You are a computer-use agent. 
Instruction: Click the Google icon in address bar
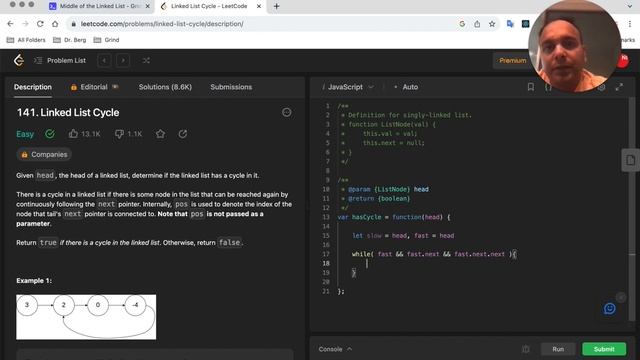[x=462, y=24]
